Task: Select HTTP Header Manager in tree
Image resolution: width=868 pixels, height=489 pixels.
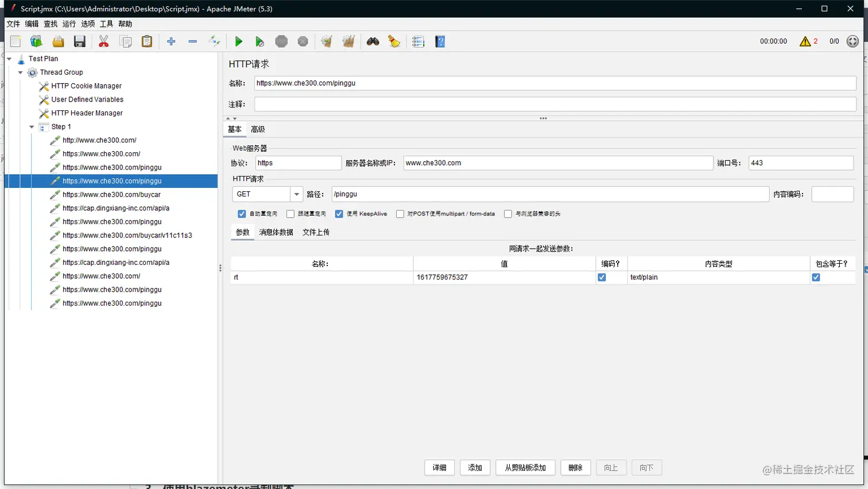Action: click(x=87, y=113)
